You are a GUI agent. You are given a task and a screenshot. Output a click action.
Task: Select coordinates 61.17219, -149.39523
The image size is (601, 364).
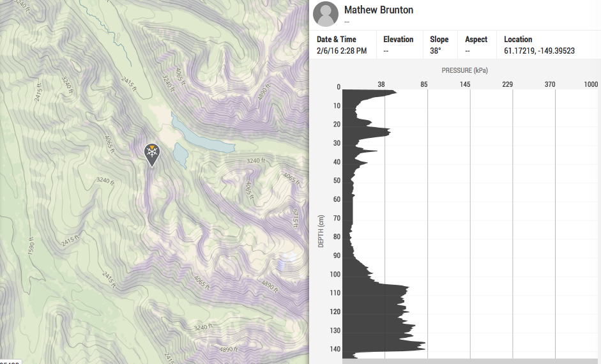539,51
